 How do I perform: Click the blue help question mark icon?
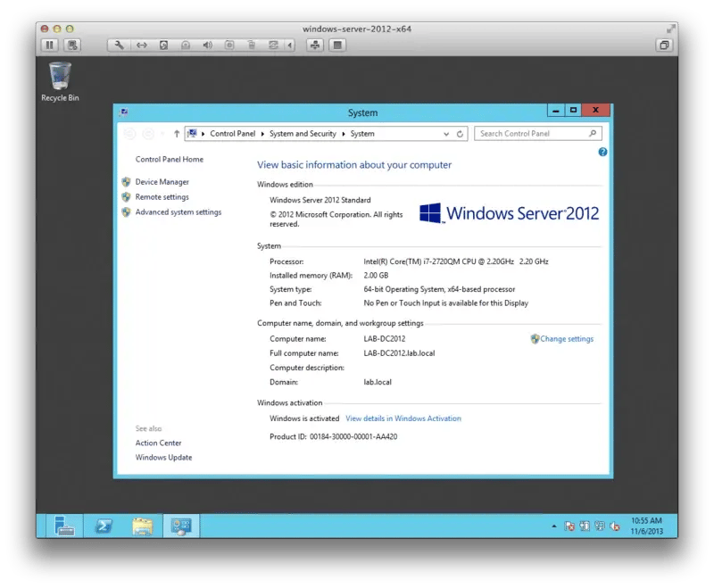coord(602,153)
